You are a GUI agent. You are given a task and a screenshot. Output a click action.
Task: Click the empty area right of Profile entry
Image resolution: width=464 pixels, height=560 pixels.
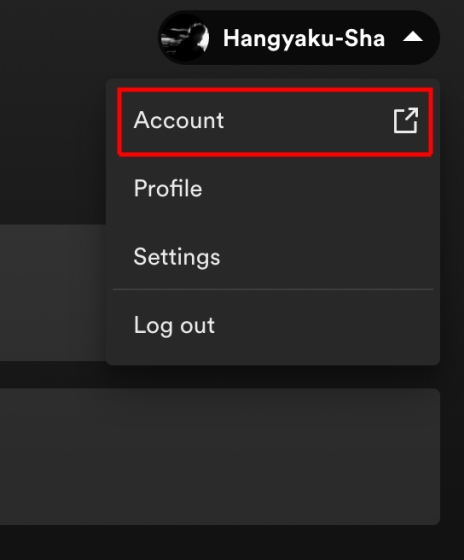pos(318,188)
